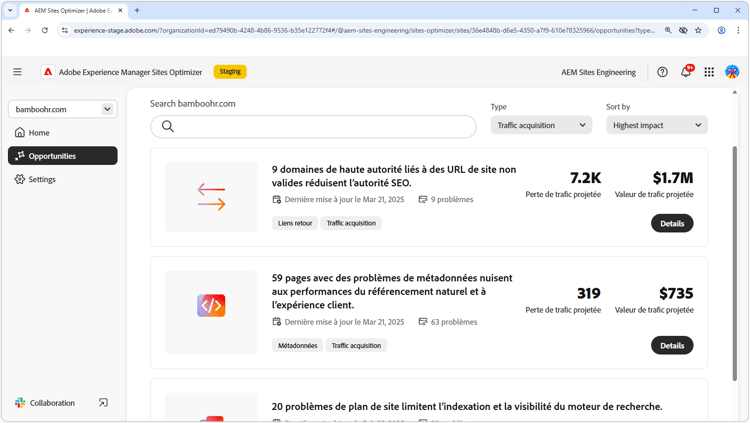Open the 20 problèmes de plan de site title
Image resolution: width=750 pixels, height=423 pixels.
tap(467, 407)
